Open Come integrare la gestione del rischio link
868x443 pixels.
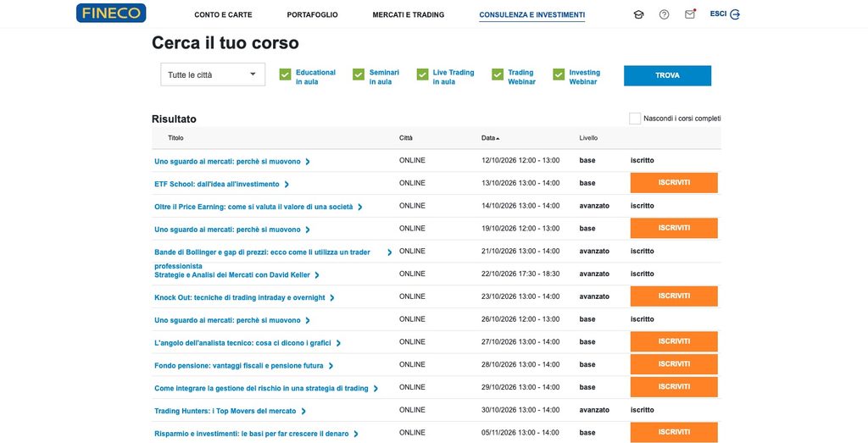[x=261, y=388]
